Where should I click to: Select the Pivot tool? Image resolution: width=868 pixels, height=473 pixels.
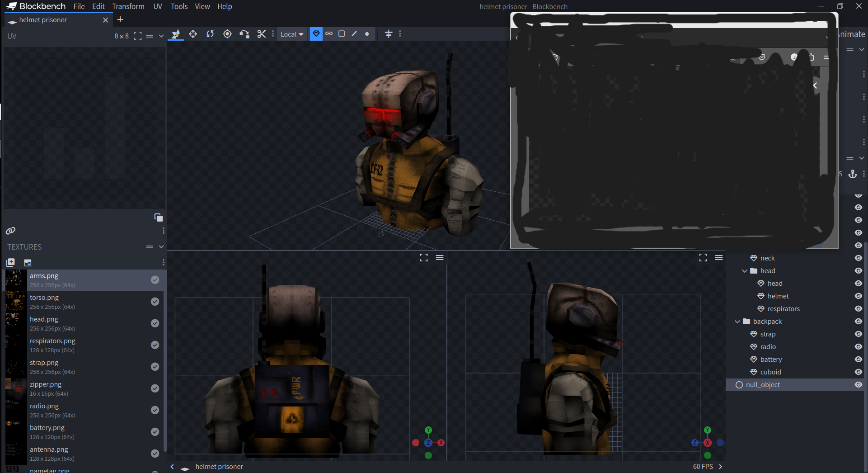point(227,34)
